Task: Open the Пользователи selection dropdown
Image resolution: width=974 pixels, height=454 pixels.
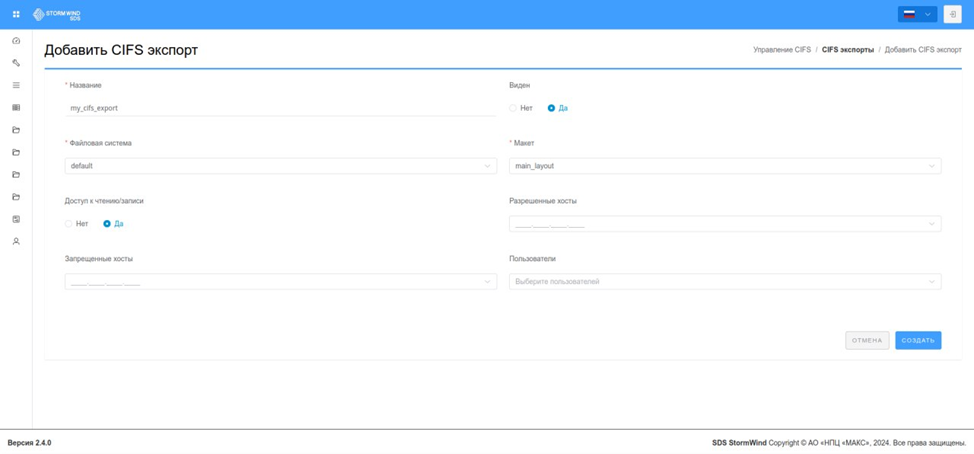Action: (725, 281)
